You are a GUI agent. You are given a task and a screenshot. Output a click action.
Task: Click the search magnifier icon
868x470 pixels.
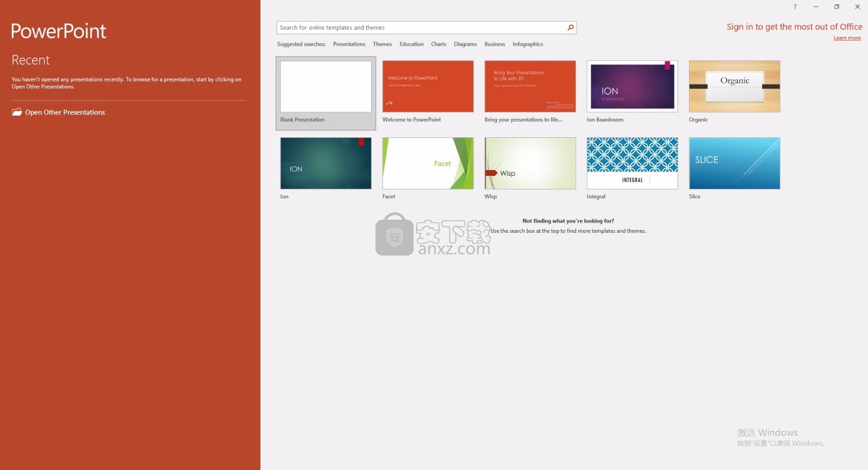[x=570, y=28]
